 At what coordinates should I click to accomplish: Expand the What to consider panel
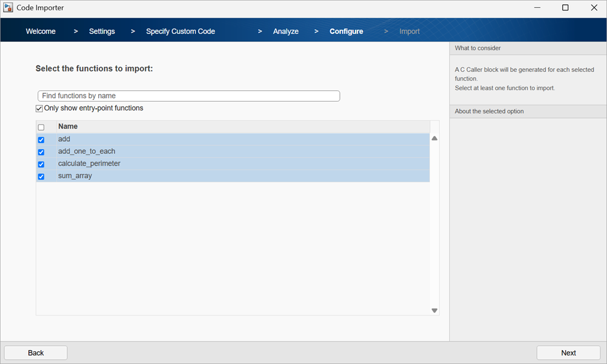(528, 48)
